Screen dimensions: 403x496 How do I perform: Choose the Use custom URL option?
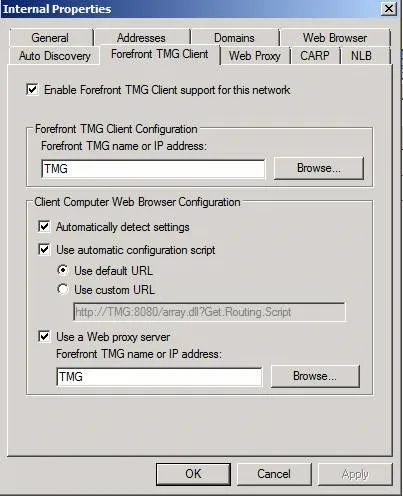63,289
